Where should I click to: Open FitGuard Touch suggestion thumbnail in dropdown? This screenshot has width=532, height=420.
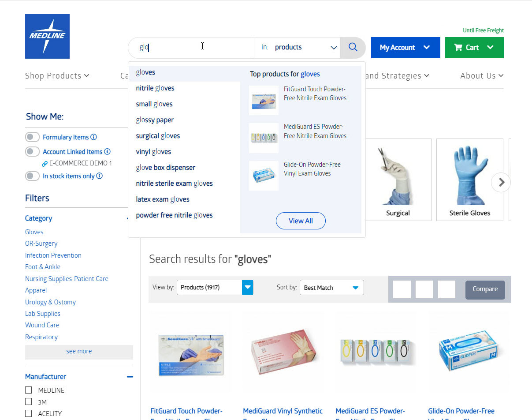point(264,100)
